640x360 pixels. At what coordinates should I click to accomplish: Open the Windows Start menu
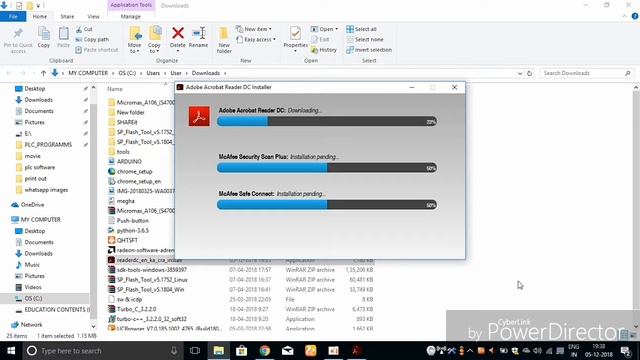[x=11, y=351]
